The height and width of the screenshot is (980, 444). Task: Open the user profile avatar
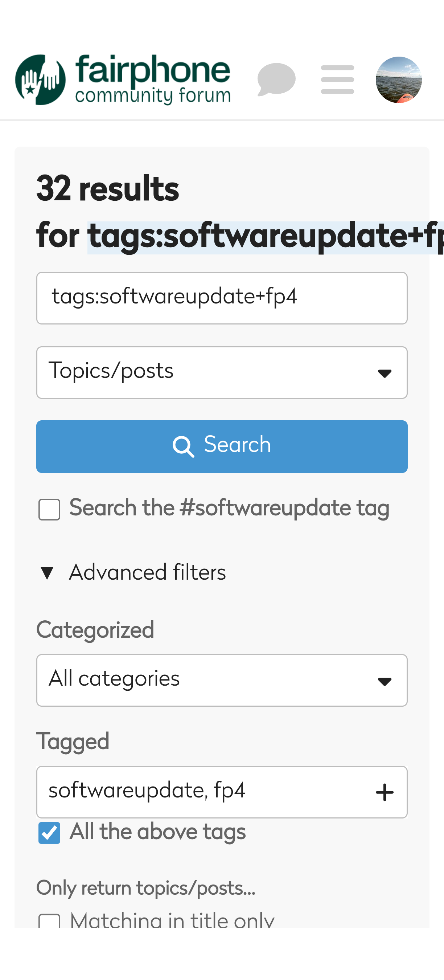pyautogui.click(x=398, y=80)
